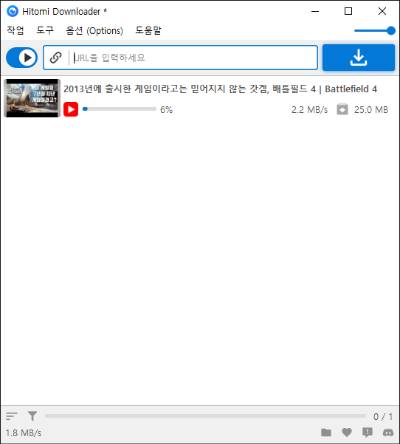Open the sort list icon at bottom
Viewport: 400px width, 444px height.
(x=12, y=416)
